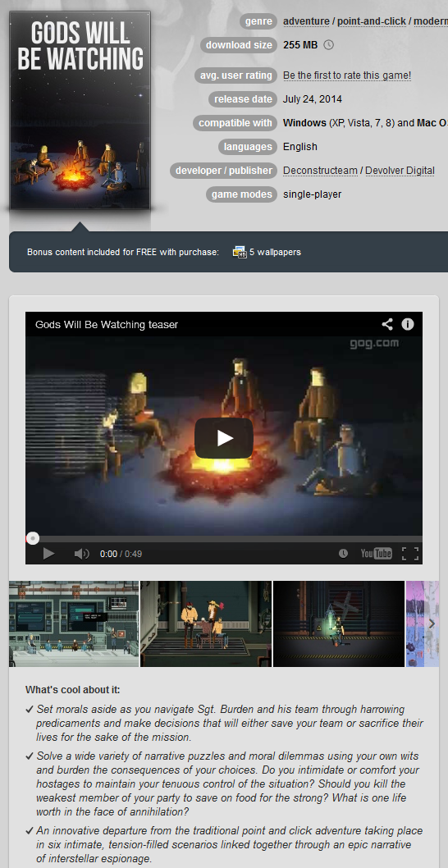Screen dimensions: 448x868
Task: Click the single-player game mode text
Action: (313, 194)
